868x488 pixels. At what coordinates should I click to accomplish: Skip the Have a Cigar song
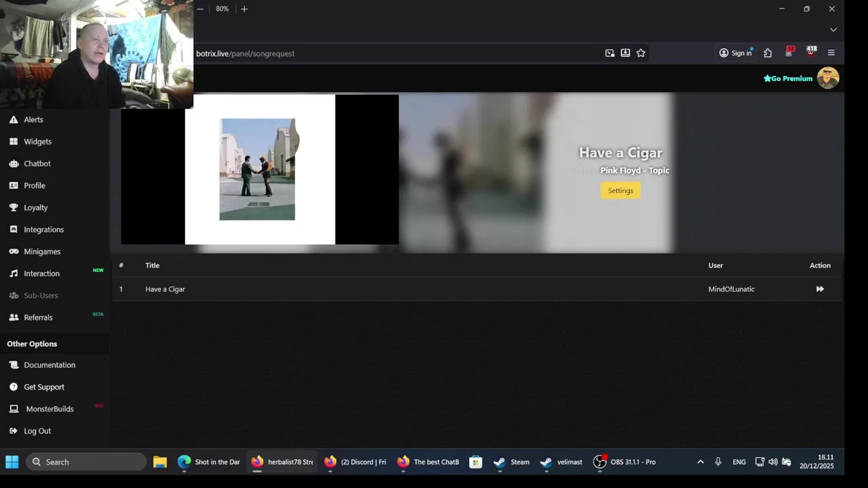pos(820,289)
